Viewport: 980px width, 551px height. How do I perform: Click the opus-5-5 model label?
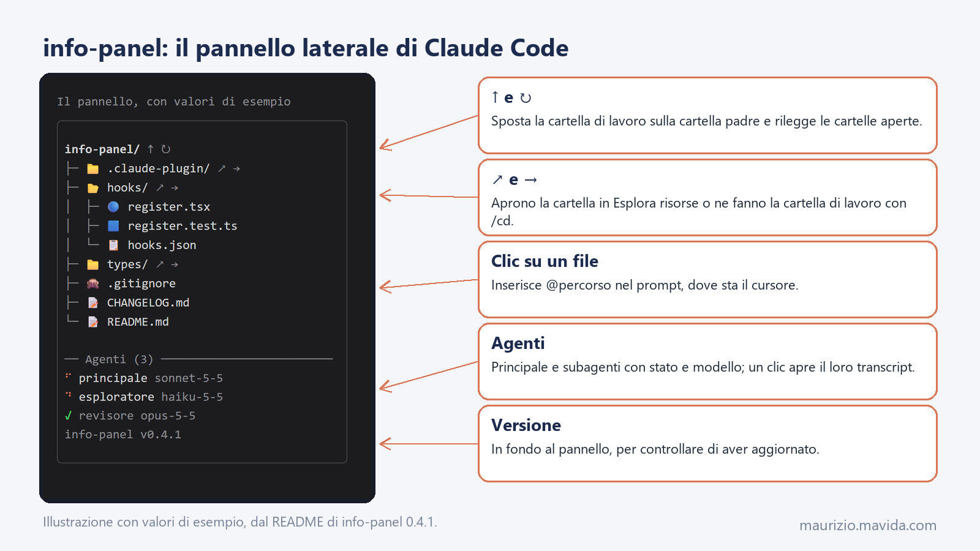coord(168,415)
